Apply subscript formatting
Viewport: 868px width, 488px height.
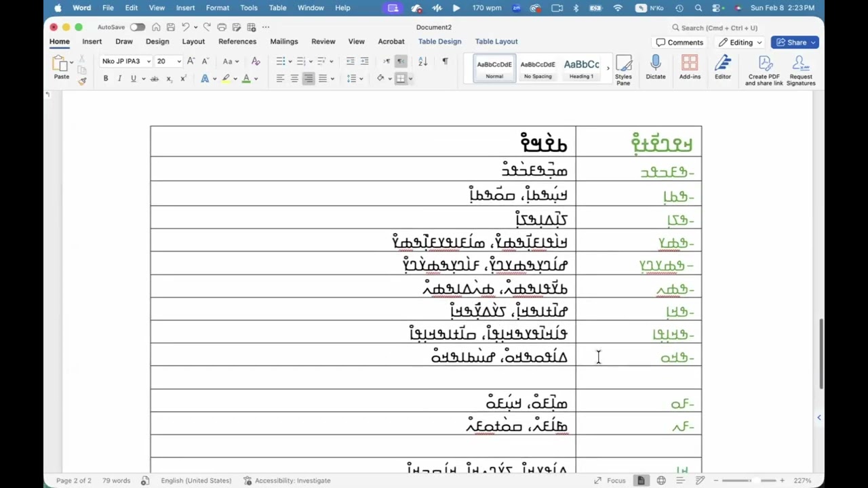click(169, 79)
